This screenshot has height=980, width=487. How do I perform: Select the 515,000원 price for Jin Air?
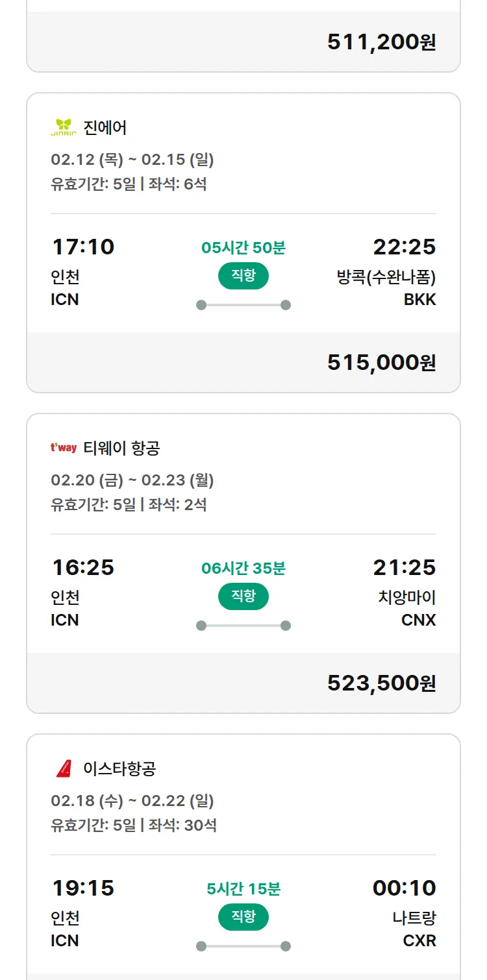(x=381, y=362)
